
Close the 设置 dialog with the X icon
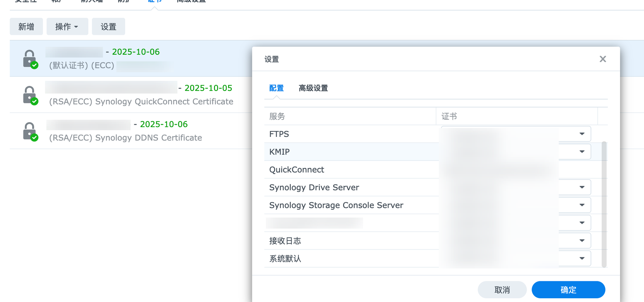click(x=603, y=59)
